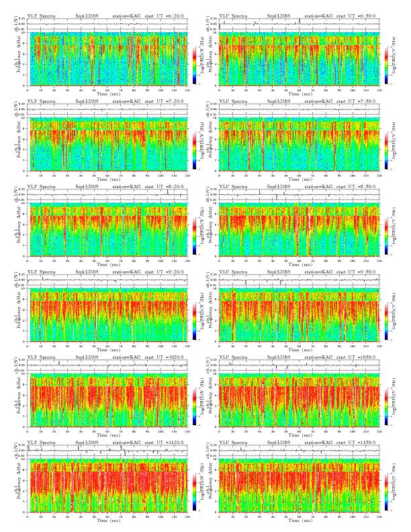Click the spectrogram starting UT 9:50:0
The width and height of the screenshot is (411, 532).
point(299,315)
